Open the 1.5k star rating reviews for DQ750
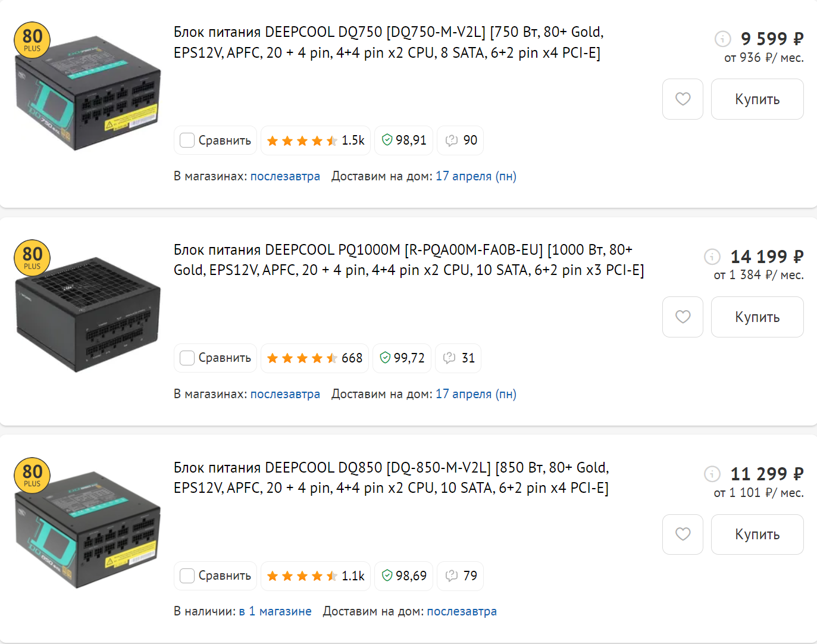The height and width of the screenshot is (644, 817). (x=315, y=140)
